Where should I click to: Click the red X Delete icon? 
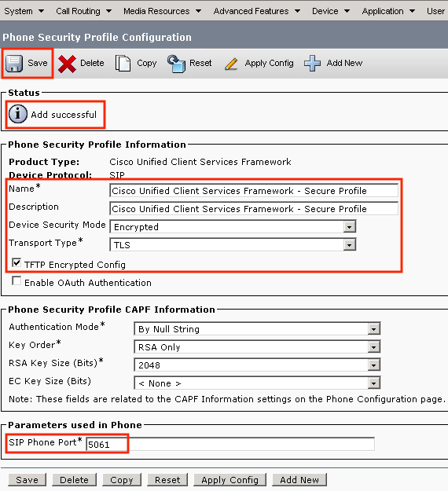click(x=67, y=64)
